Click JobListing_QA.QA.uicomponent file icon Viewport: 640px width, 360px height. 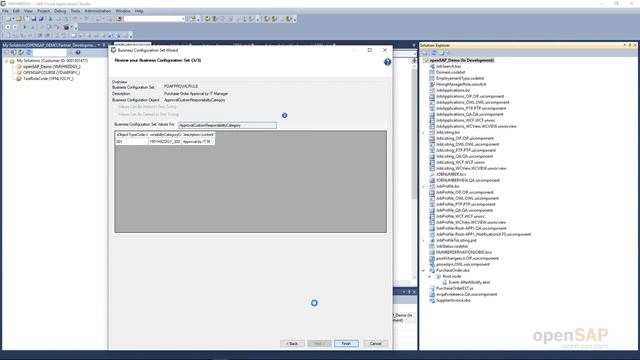pos(432,156)
